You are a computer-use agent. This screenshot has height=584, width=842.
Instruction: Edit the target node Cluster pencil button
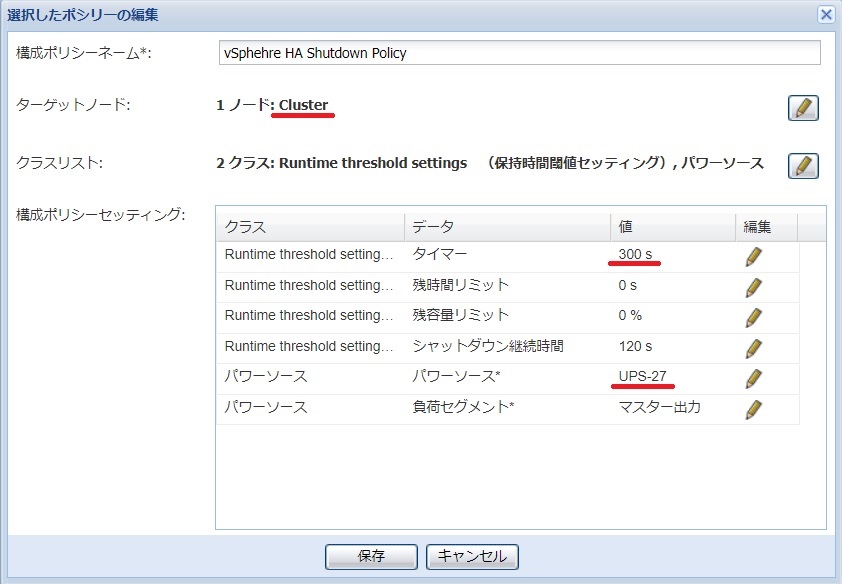[803, 108]
